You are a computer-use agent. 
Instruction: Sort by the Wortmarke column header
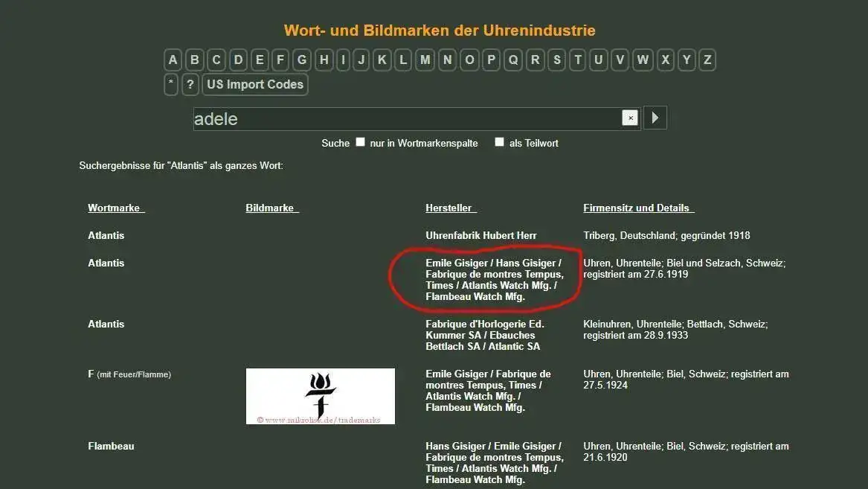[116, 208]
